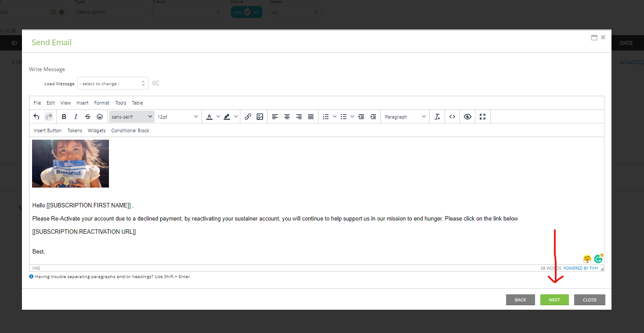
Task: Open the 12pt font size dropdown
Action: (x=177, y=117)
